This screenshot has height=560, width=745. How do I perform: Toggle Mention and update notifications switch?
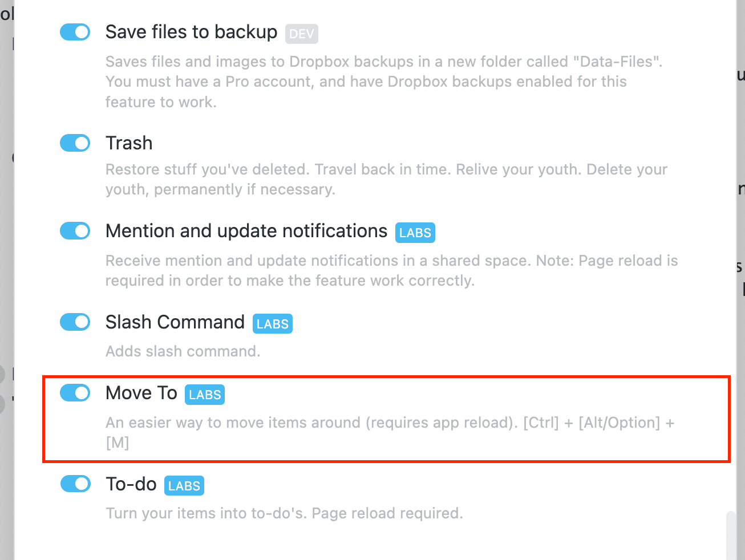[x=75, y=231]
